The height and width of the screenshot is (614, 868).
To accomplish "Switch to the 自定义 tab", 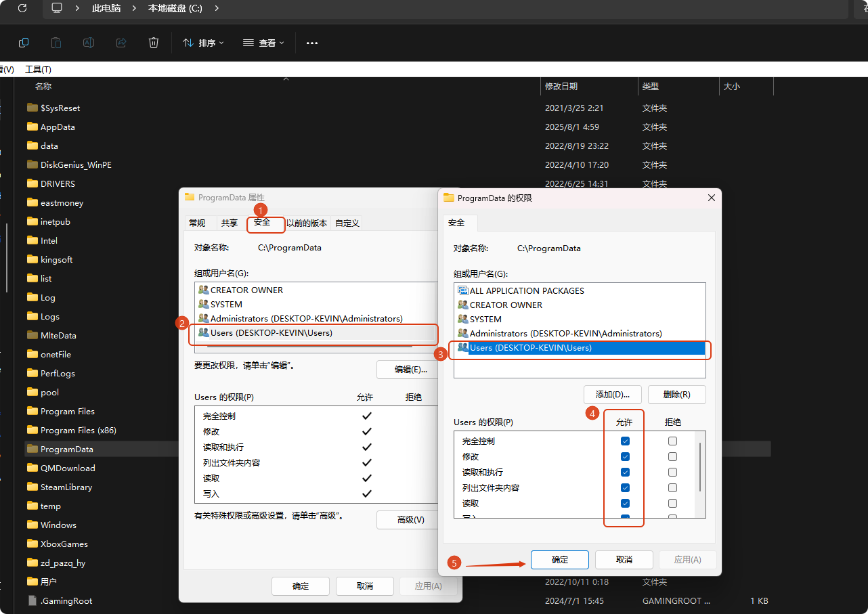I will tap(347, 223).
